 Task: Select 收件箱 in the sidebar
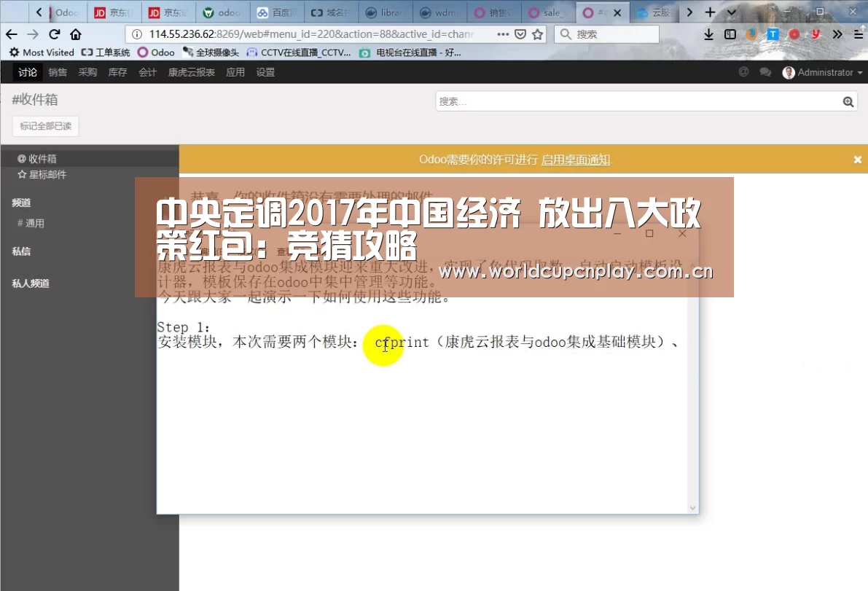coord(37,159)
